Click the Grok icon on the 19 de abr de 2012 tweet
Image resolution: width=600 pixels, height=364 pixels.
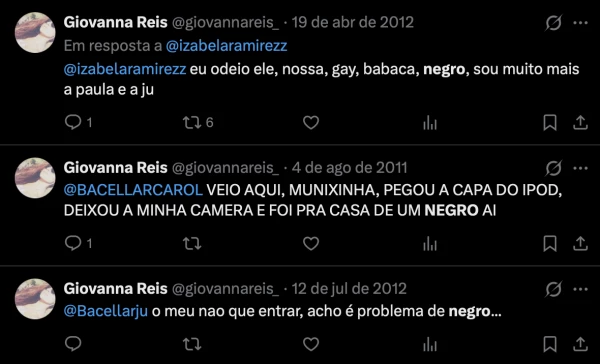point(554,23)
